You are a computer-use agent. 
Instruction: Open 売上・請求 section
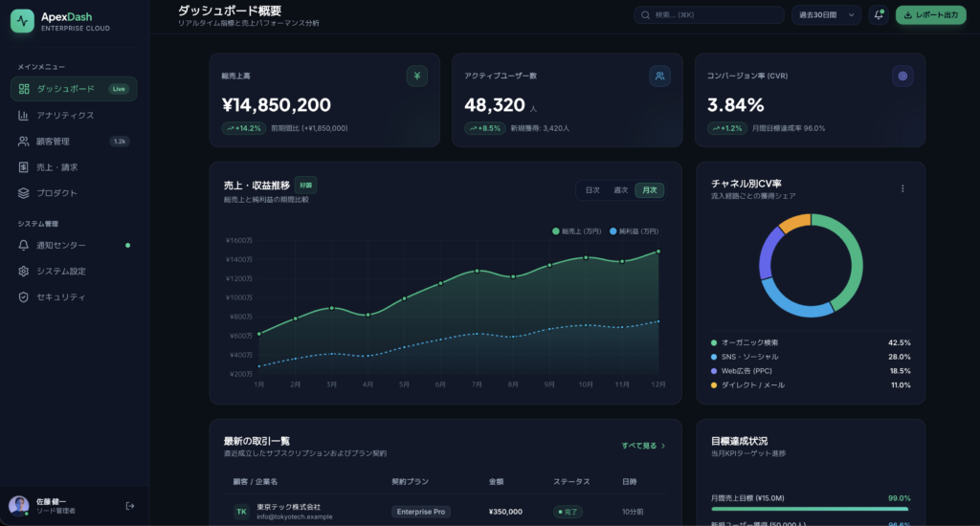click(74, 167)
